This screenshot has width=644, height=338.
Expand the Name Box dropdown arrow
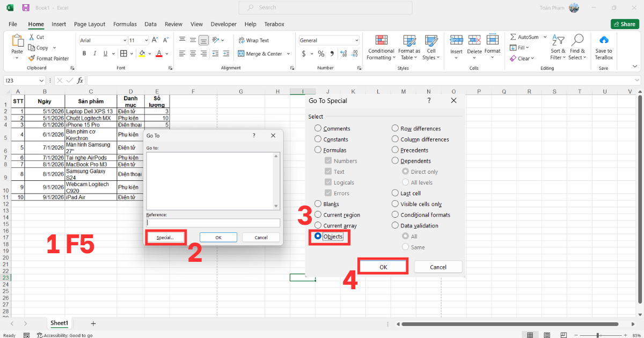pos(42,80)
